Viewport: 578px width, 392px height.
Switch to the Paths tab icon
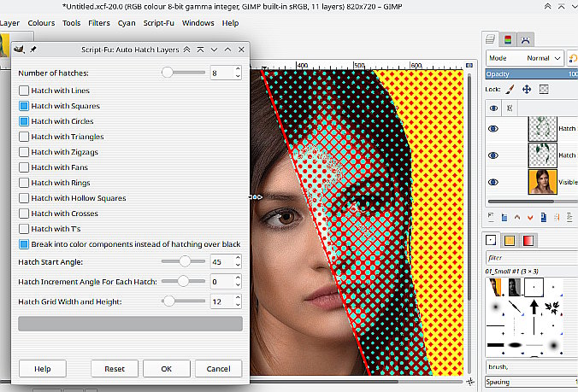(525, 40)
